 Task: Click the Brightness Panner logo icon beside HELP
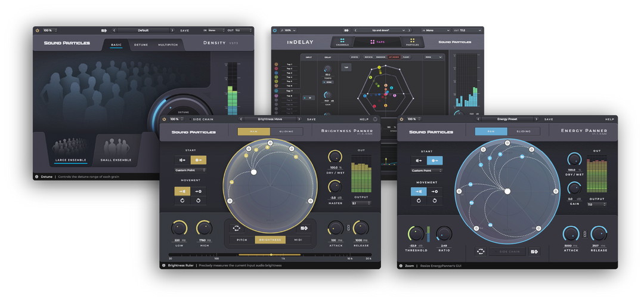click(x=375, y=119)
